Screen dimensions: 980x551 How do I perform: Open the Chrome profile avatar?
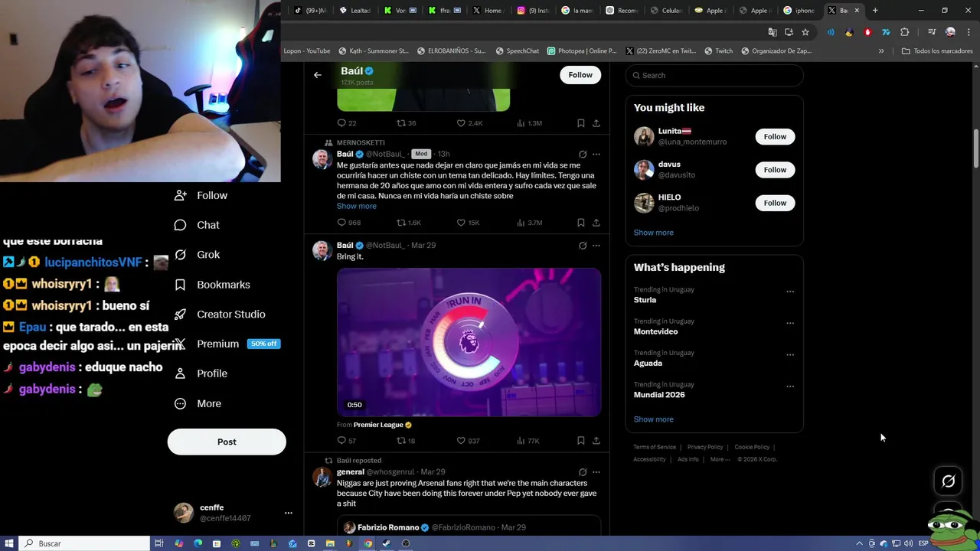tap(950, 32)
